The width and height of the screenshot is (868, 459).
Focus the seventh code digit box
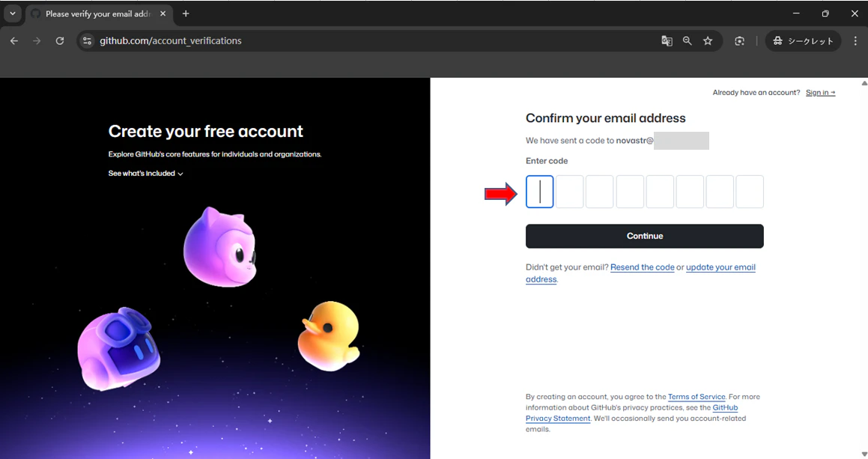[x=720, y=192]
